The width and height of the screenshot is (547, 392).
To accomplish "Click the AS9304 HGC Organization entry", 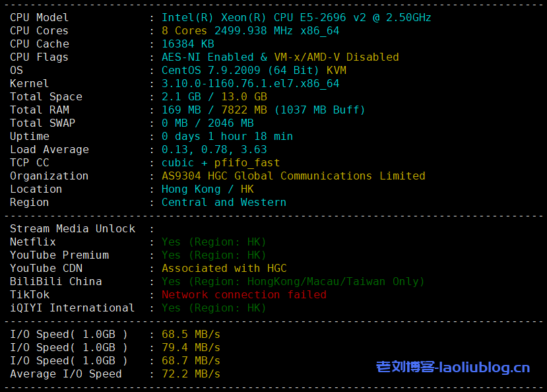I will 292,176.
